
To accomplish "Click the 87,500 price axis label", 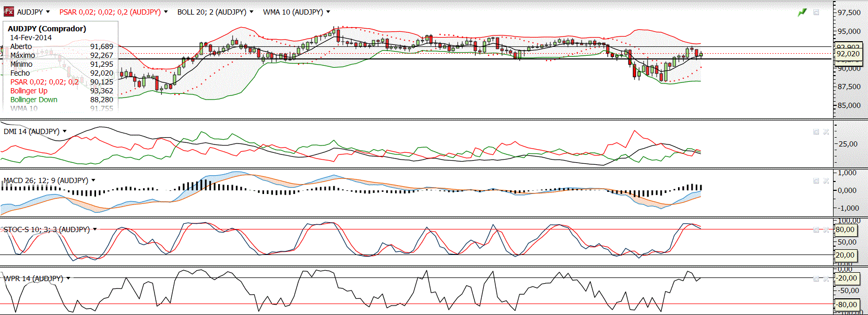I will [849, 87].
